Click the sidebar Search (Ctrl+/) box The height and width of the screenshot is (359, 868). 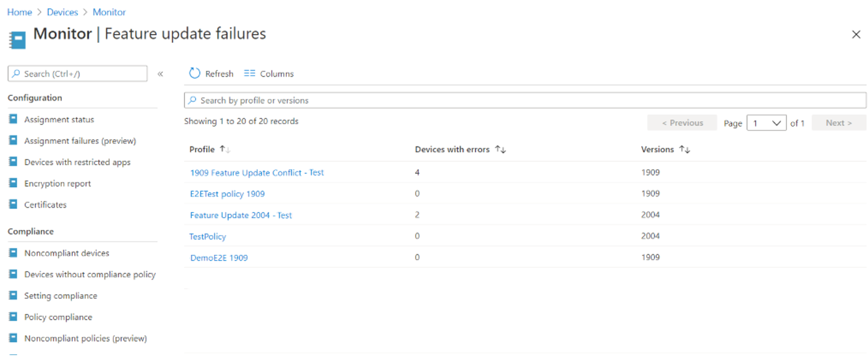(x=78, y=74)
